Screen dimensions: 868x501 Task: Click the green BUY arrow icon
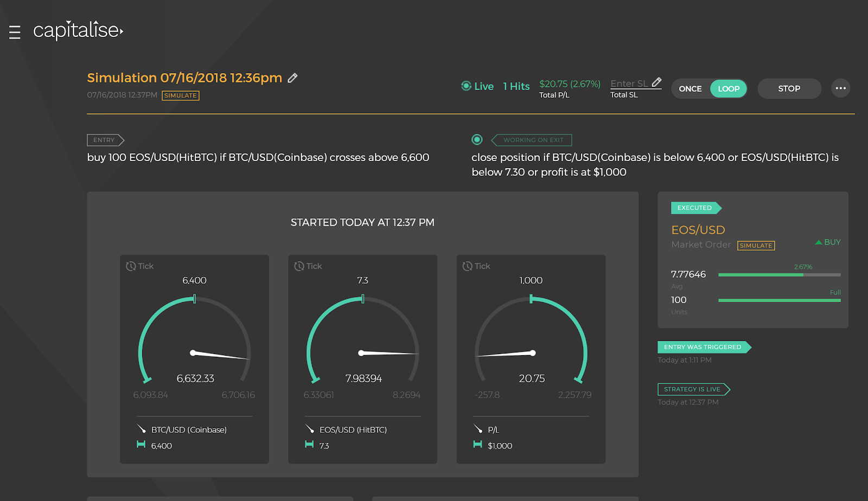point(819,242)
